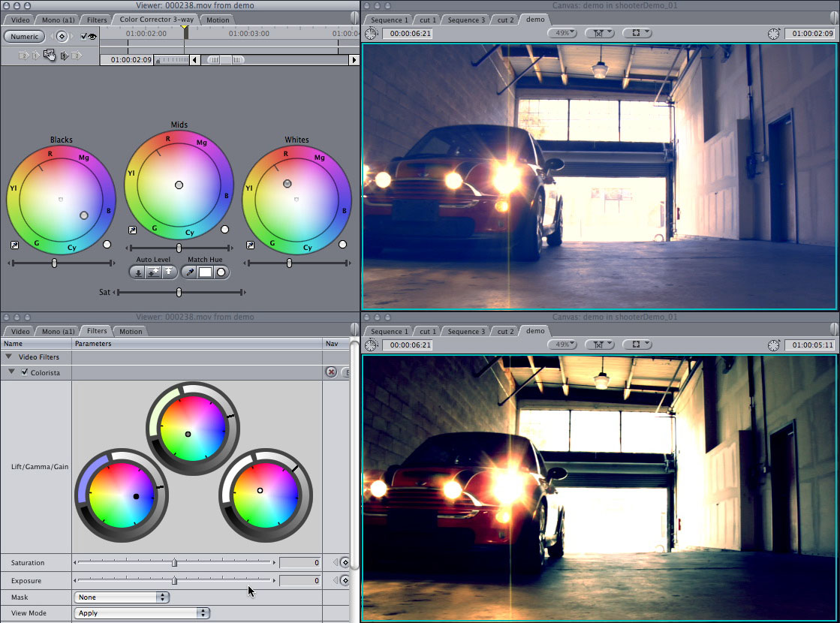Select the Match Hue eyedropper
Screen dimensions: 840x623
point(189,272)
